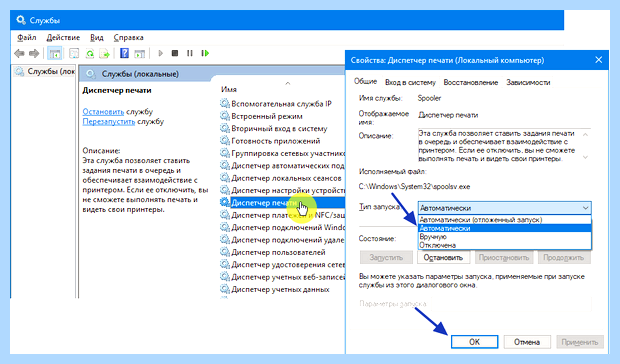Select Диспетчер учетных веб-записей service

(282, 277)
